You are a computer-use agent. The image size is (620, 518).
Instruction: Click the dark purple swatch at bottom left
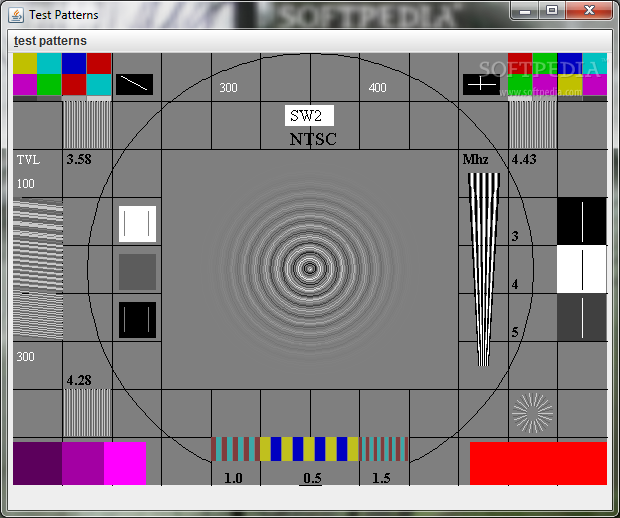click(x=38, y=463)
